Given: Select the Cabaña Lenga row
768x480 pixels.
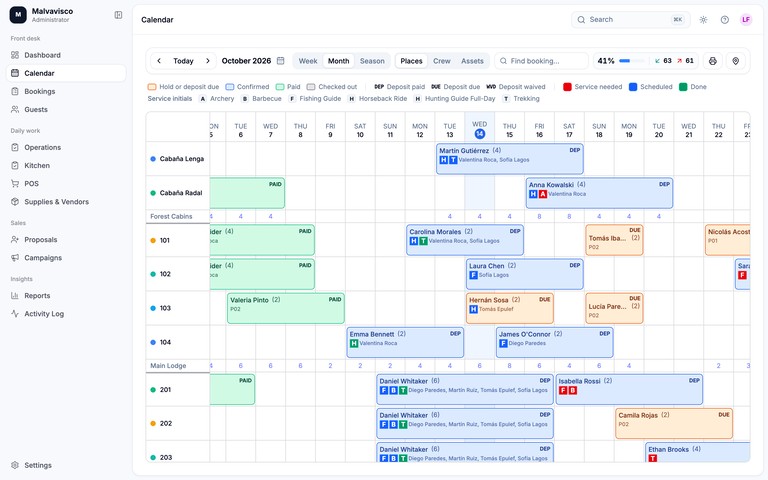Looking at the screenshot, I should pyautogui.click(x=178, y=159).
